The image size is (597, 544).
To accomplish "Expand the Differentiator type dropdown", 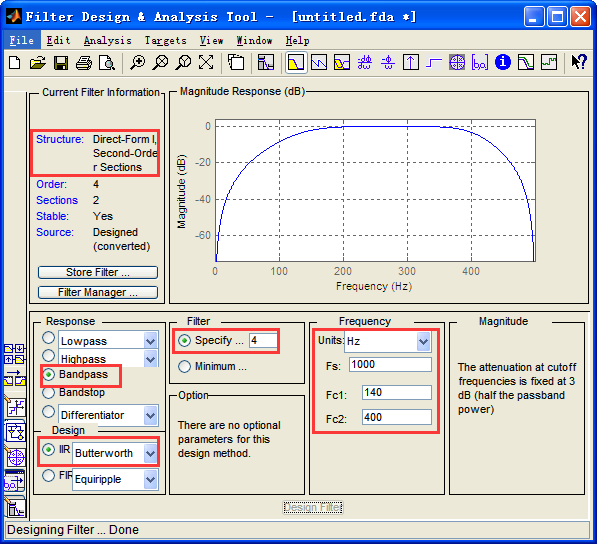I will (151, 415).
